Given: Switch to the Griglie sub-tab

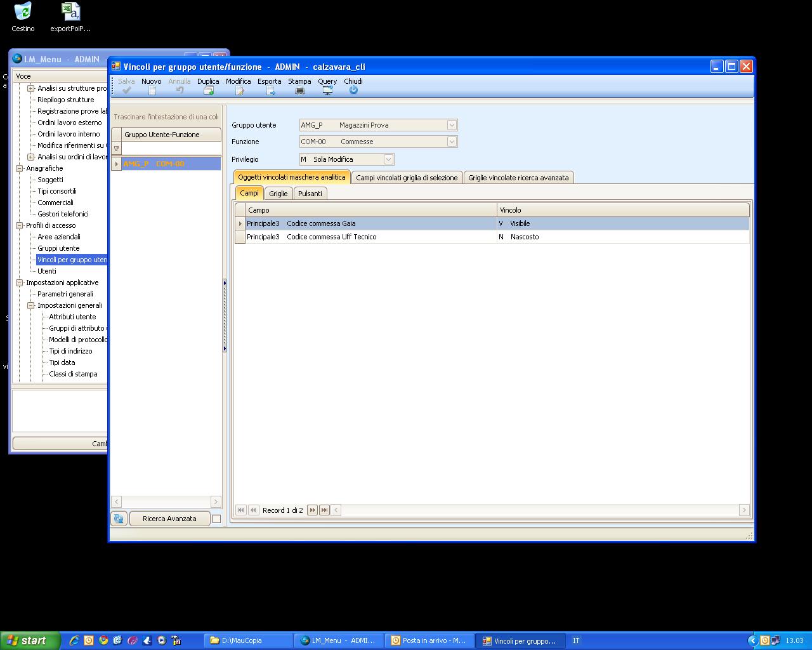Looking at the screenshot, I should [x=278, y=194].
